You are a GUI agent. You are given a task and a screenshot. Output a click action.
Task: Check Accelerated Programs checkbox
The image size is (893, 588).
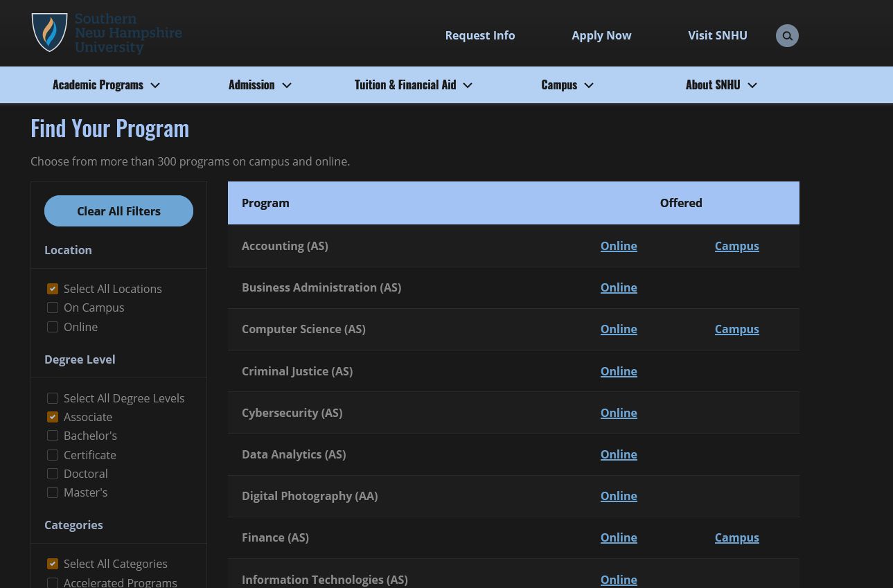pos(53,582)
